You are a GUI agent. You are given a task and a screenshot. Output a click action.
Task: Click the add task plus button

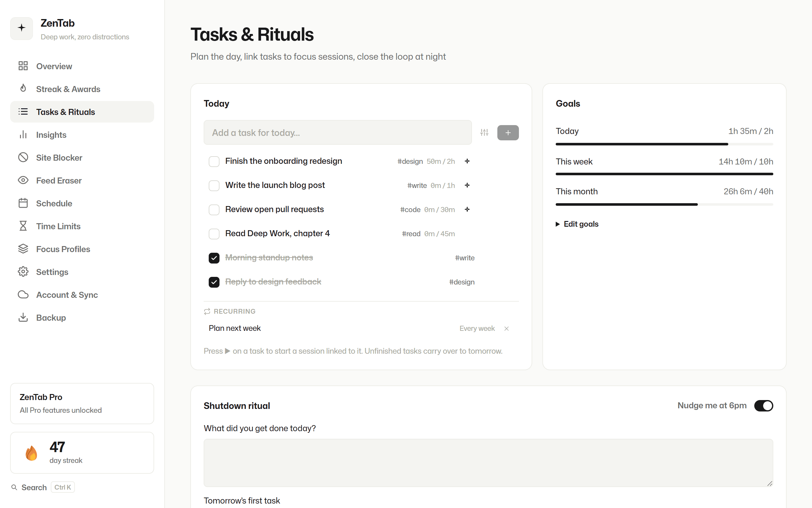(x=508, y=133)
